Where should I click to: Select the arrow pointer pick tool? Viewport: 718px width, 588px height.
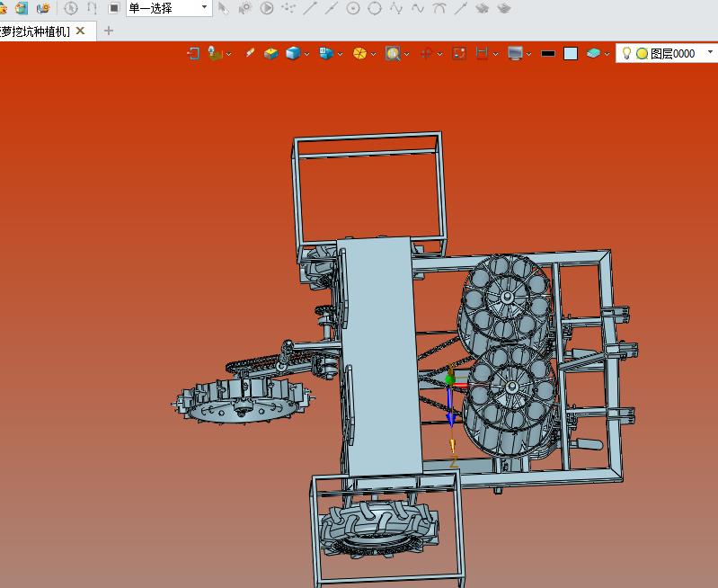pyautogui.click(x=224, y=8)
